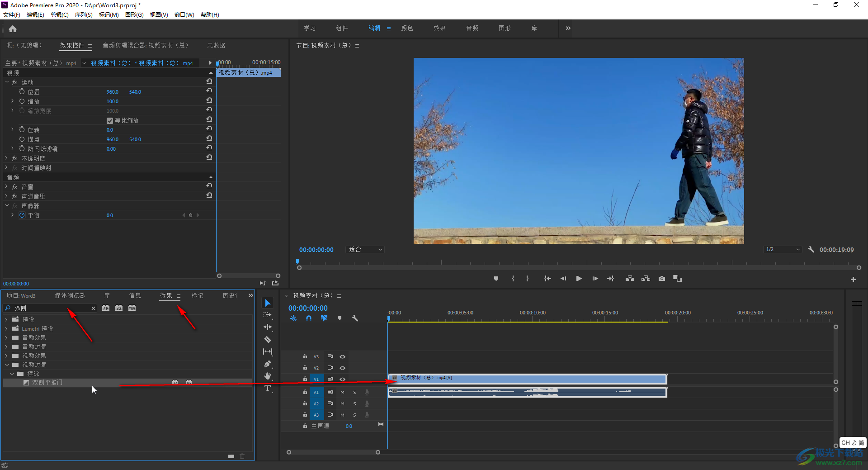Go to In point in program monitor
Viewport: 868px width, 470px height.
pyautogui.click(x=547, y=279)
